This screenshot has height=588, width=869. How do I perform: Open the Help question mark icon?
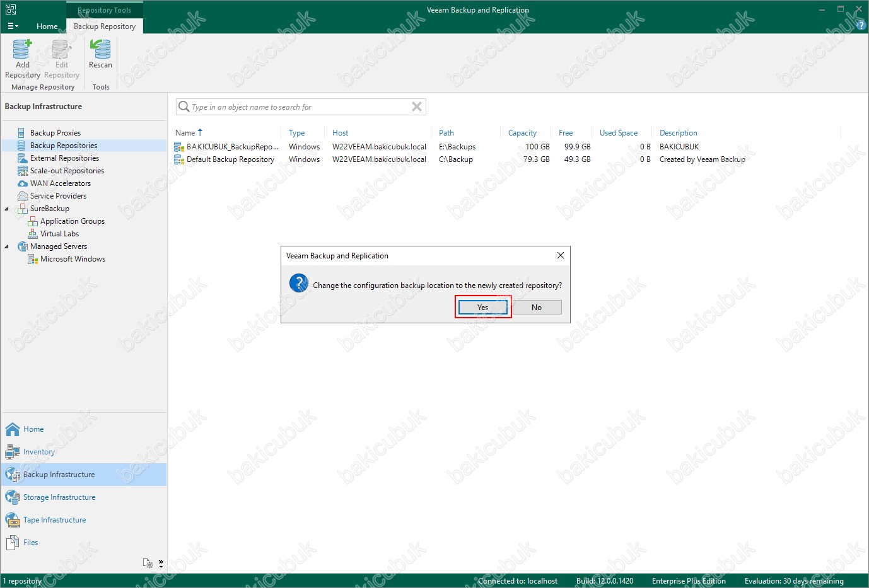point(861,25)
